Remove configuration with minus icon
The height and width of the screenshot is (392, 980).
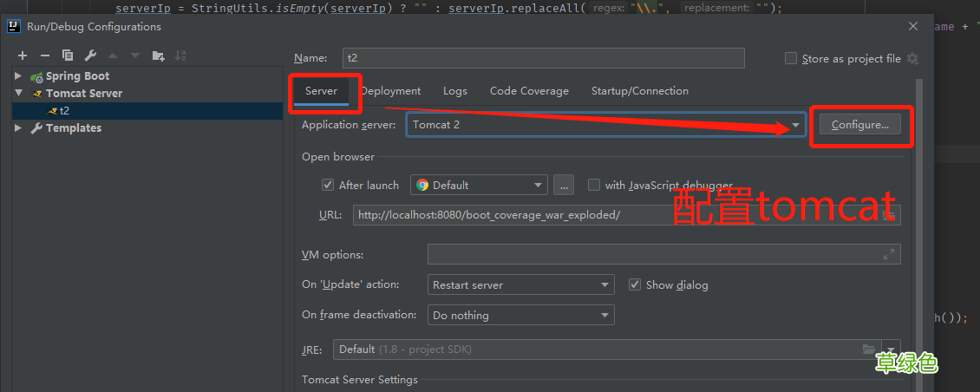point(45,56)
